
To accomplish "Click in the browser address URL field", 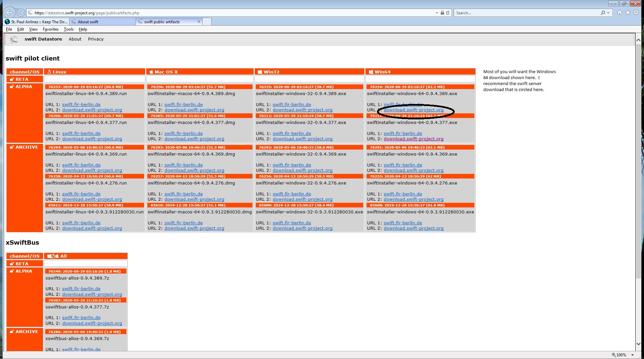I will 233,13.
